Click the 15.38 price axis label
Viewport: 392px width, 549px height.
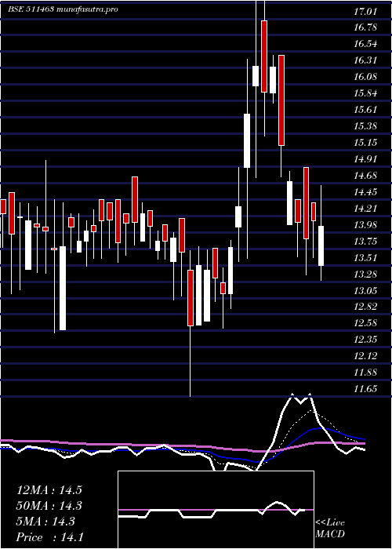(365, 126)
